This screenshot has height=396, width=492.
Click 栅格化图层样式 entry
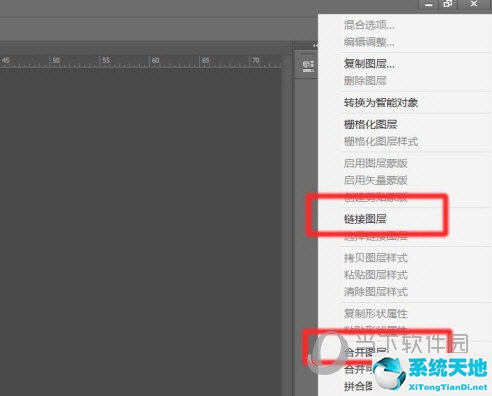381,141
